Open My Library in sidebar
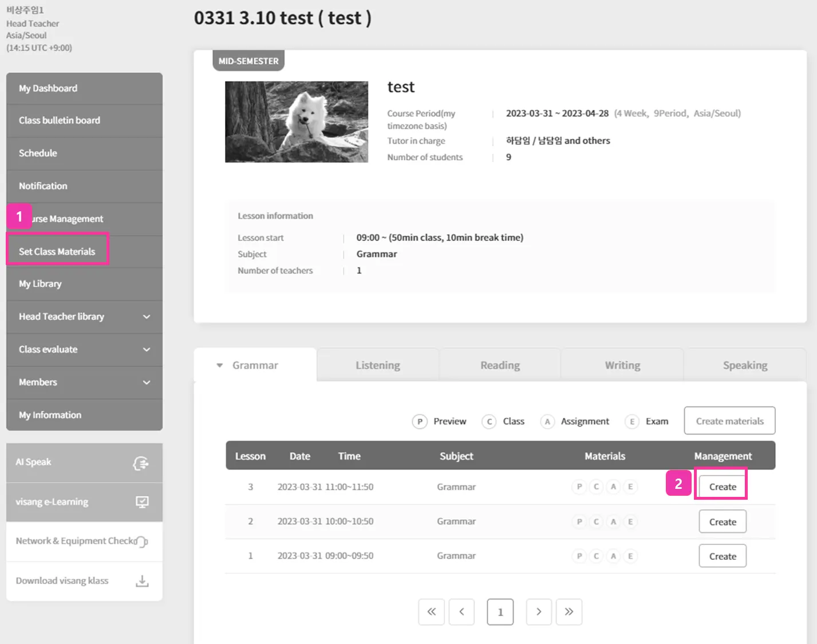 [84, 284]
